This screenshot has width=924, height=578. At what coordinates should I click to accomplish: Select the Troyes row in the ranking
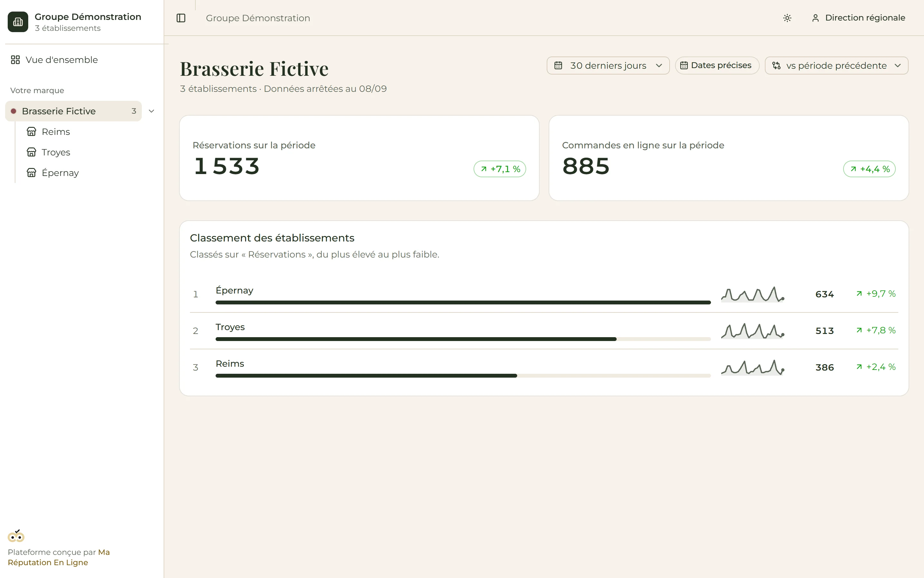click(544, 331)
